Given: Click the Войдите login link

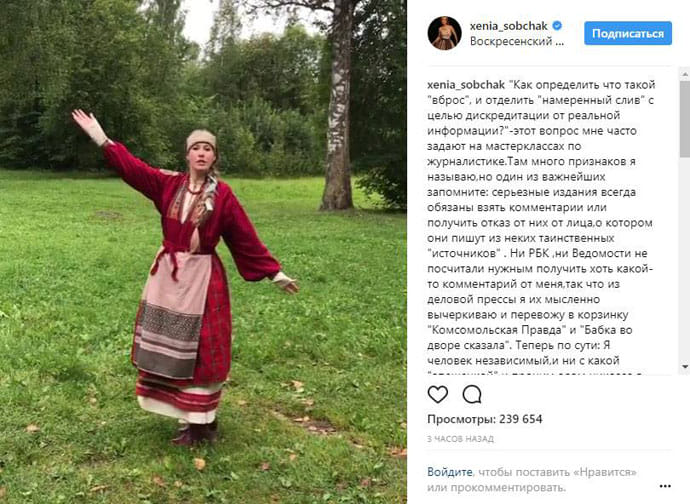Looking at the screenshot, I should click(x=450, y=472).
